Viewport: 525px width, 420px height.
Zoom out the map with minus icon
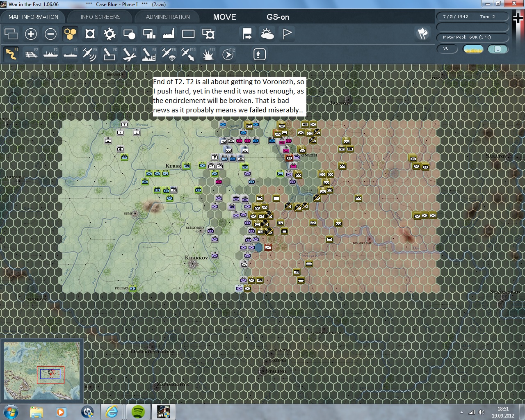click(x=50, y=34)
